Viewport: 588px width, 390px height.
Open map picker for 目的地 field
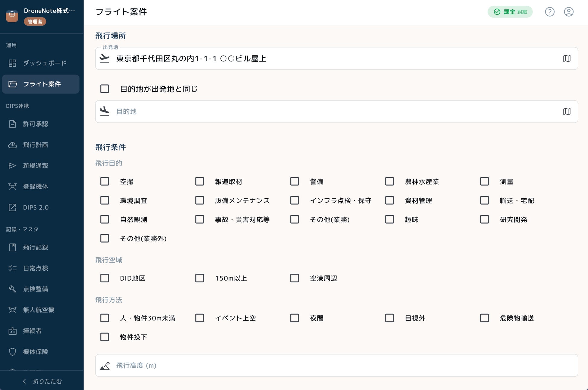(567, 112)
